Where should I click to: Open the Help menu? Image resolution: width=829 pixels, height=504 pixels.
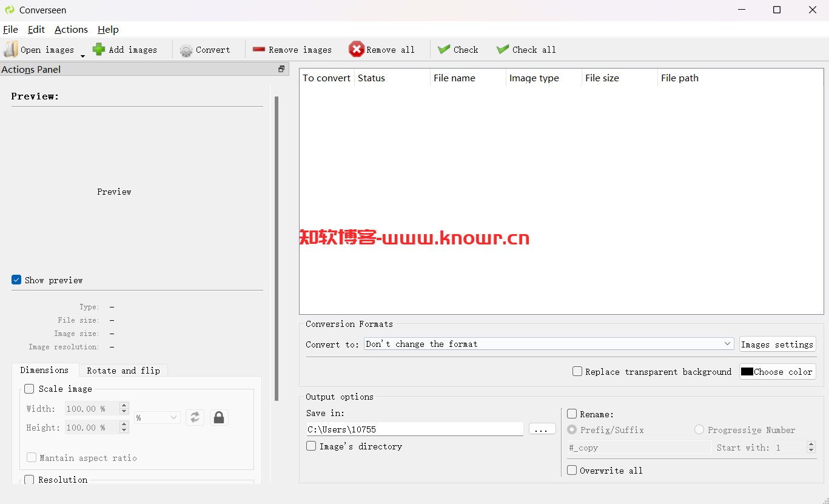[108, 29]
